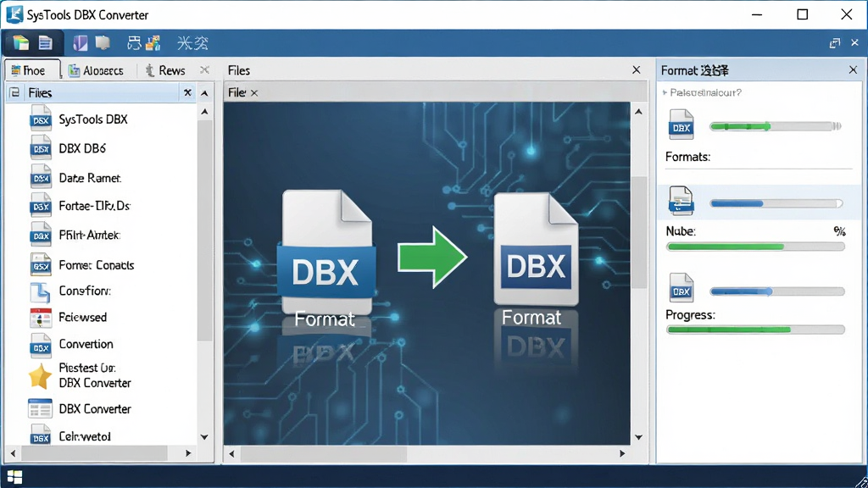Image resolution: width=868 pixels, height=488 pixels.
Task: Click the gold star icon
Action: pyautogui.click(x=41, y=376)
